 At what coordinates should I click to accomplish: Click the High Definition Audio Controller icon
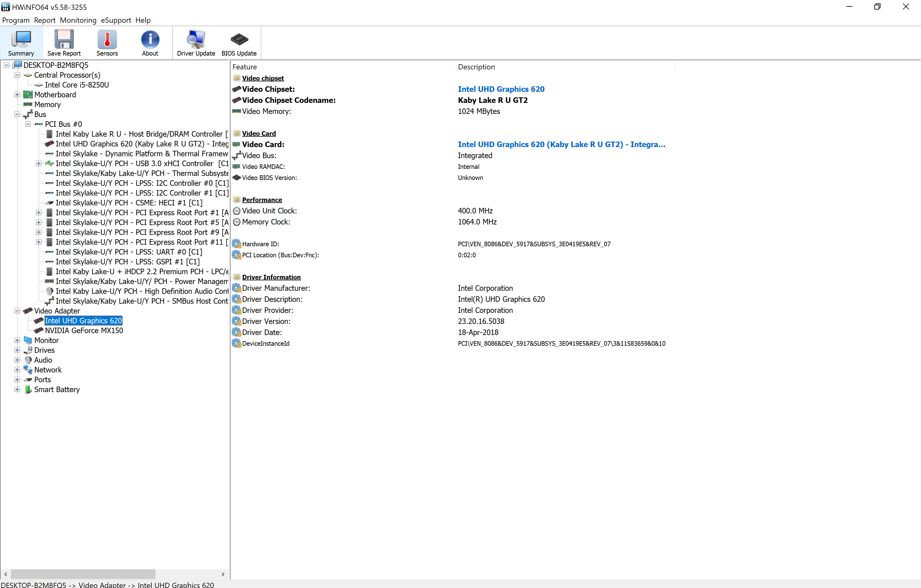point(49,291)
